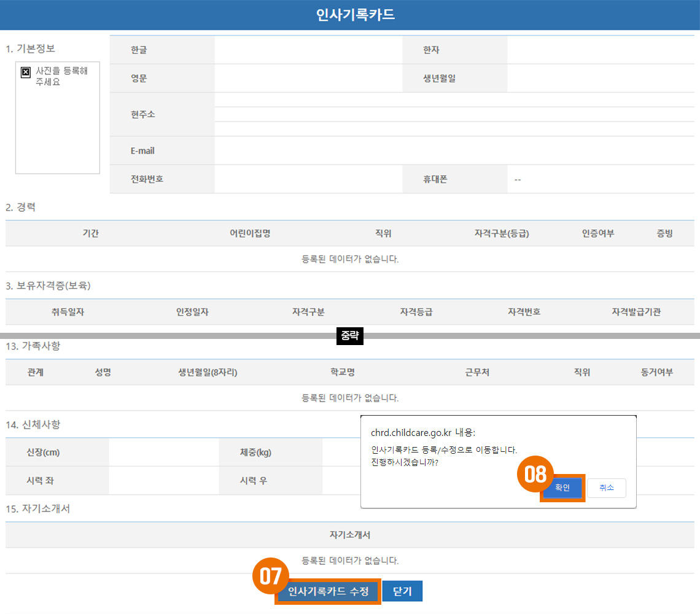Click the empty 신장(cm) value cell

[x=163, y=453]
